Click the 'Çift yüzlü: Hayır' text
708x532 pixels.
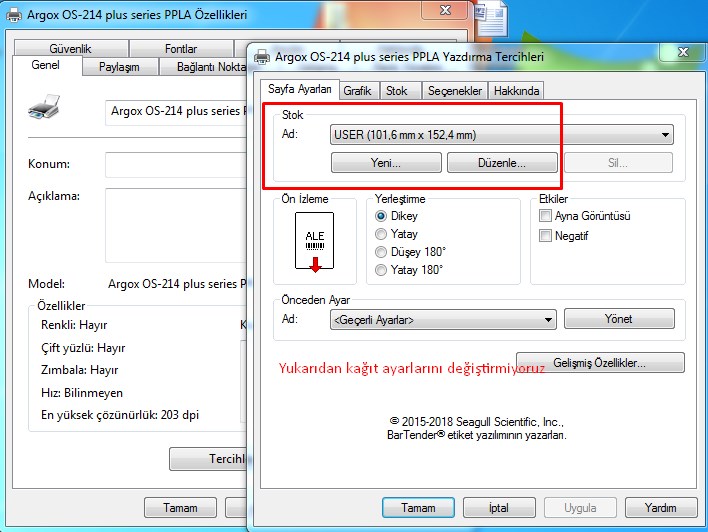83,348
